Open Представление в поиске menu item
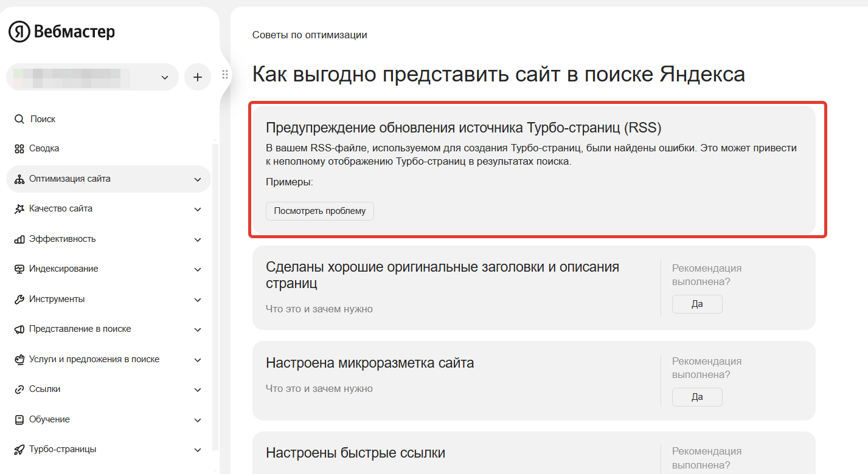Image resolution: width=868 pixels, height=474 pixels. click(x=80, y=329)
